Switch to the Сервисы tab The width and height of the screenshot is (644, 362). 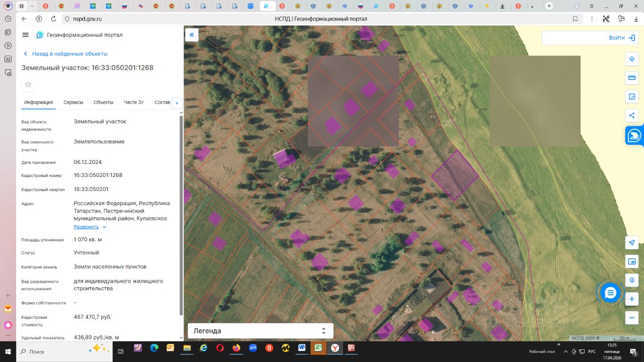click(x=73, y=102)
